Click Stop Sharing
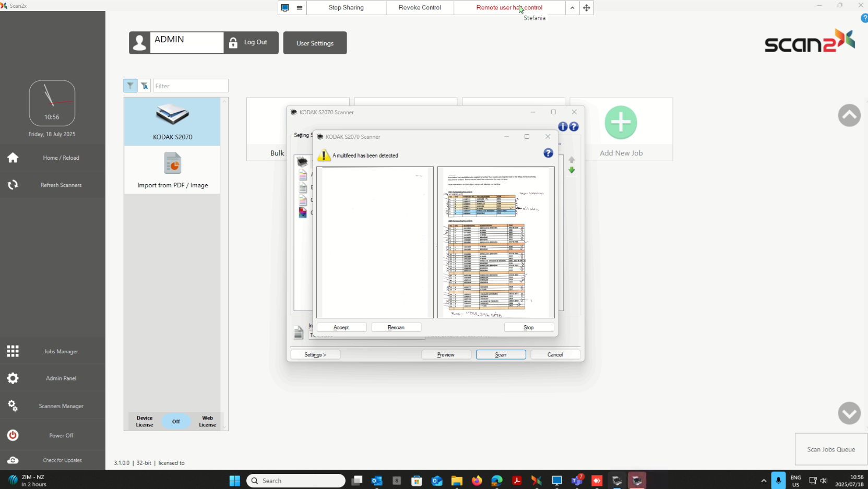868x489 pixels. tap(346, 8)
